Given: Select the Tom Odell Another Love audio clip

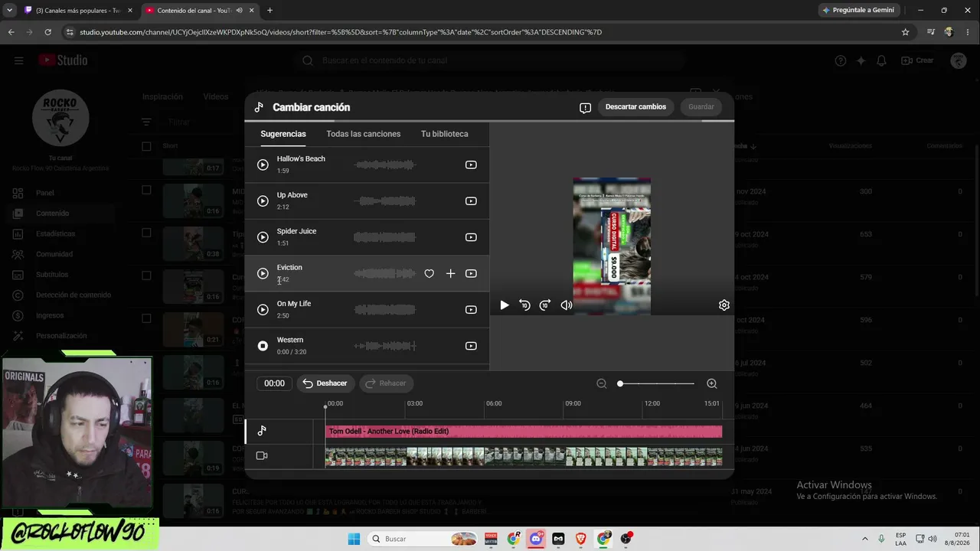Looking at the screenshot, I should click(x=524, y=432).
